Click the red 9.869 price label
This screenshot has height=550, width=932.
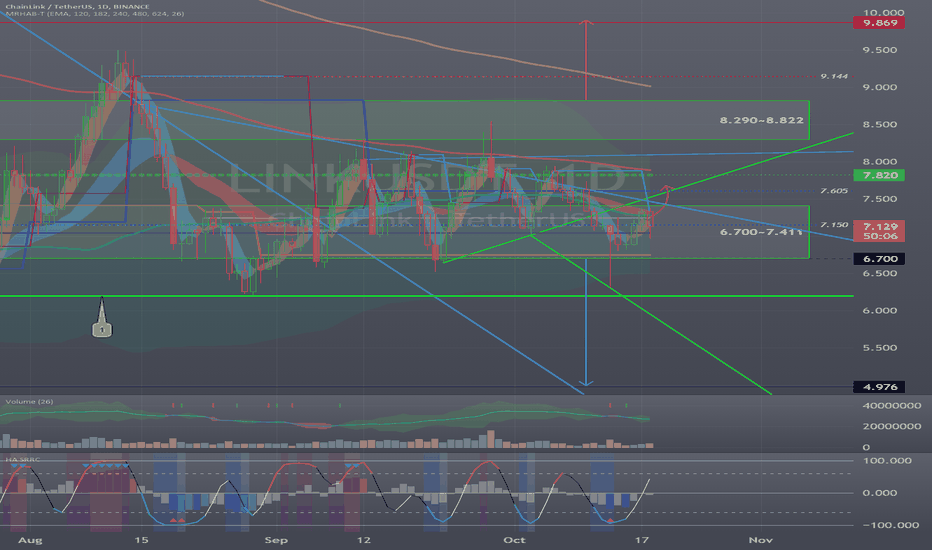(x=879, y=23)
